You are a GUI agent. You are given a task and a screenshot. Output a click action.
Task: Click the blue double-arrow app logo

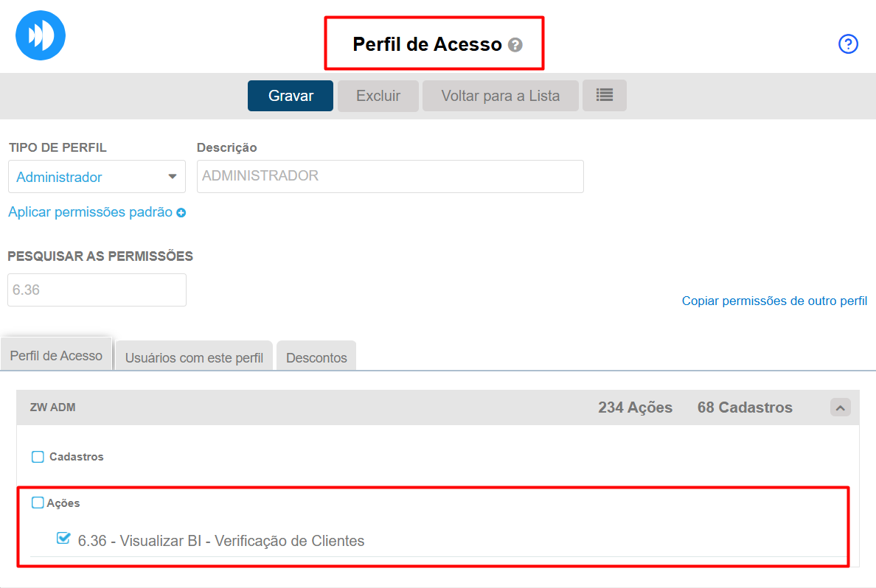[x=41, y=35]
